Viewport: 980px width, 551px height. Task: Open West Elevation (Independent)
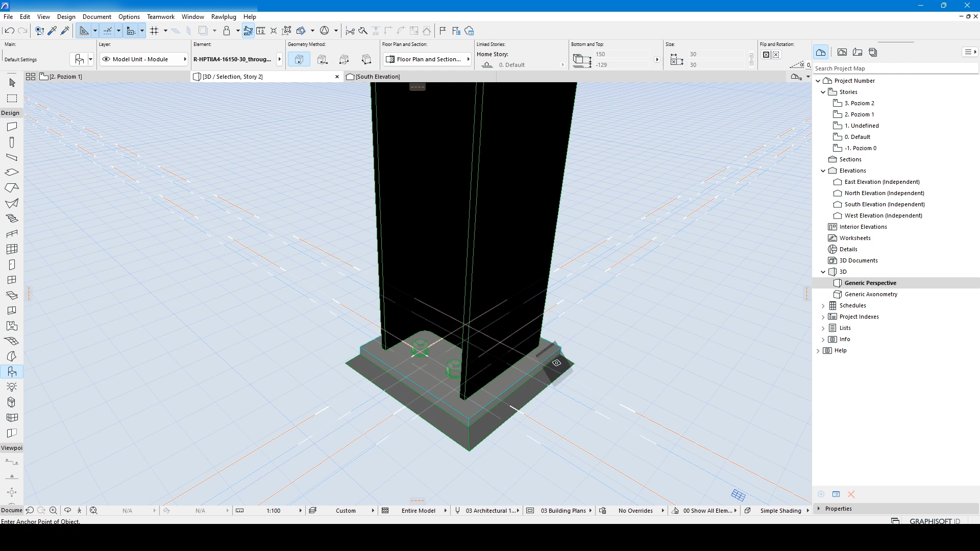pyautogui.click(x=883, y=215)
